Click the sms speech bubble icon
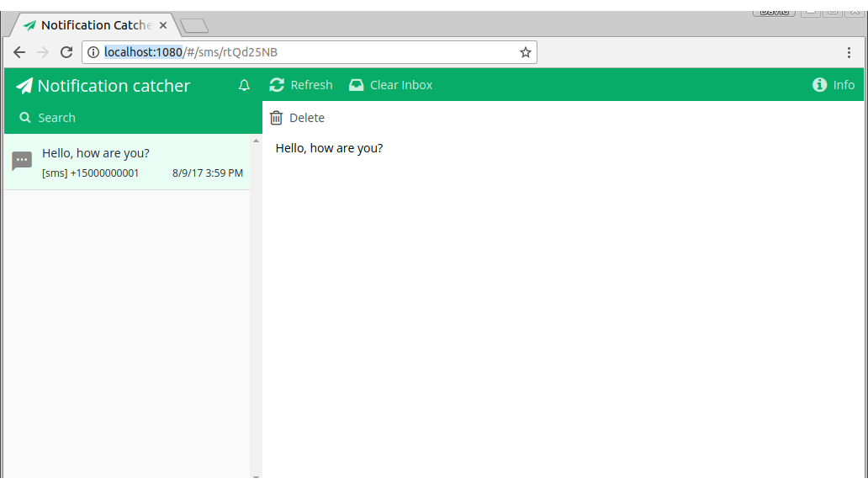The image size is (868, 489). tap(22, 162)
